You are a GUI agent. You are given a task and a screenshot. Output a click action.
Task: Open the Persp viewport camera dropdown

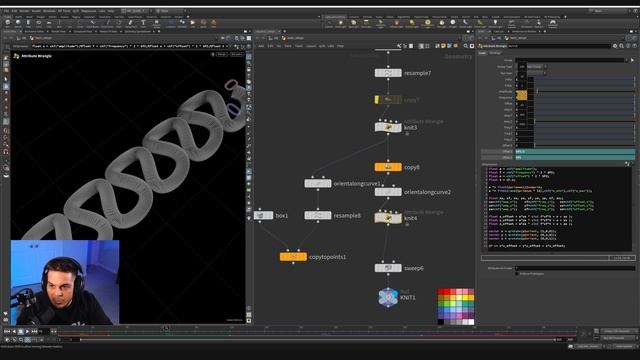coord(222,54)
